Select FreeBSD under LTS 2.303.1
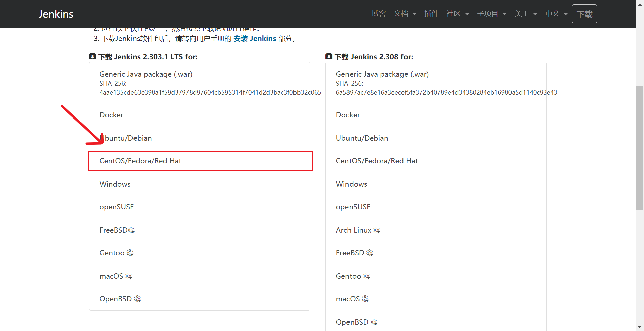644x331 pixels. click(x=200, y=230)
